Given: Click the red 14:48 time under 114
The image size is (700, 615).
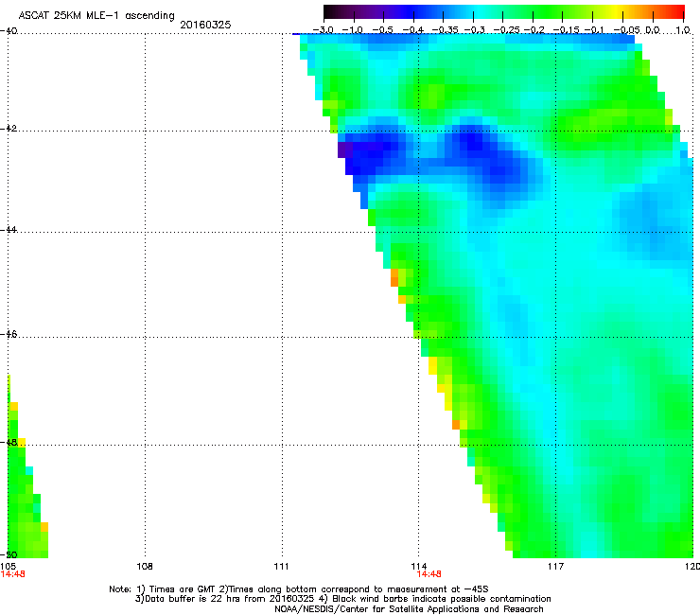Looking at the screenshot, I should (x=429, y=574).
